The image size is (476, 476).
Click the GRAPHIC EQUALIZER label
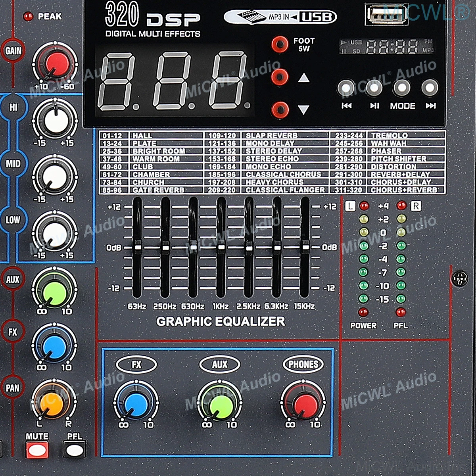221,321
